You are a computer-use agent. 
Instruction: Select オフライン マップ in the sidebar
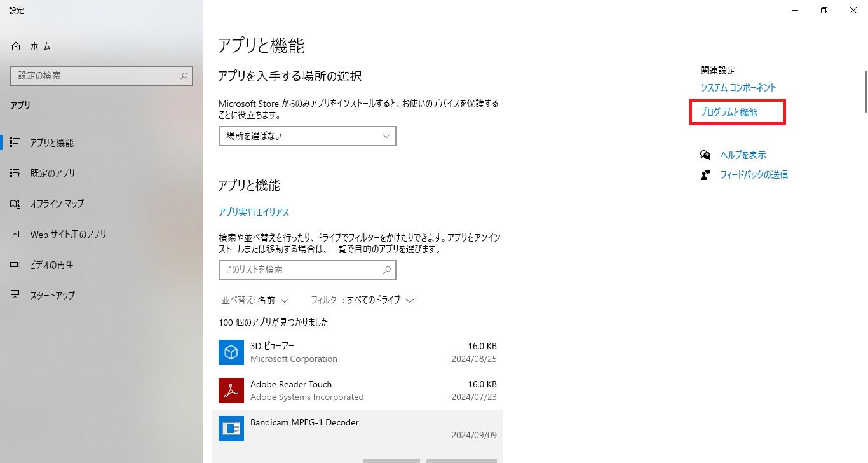(57, 204)
